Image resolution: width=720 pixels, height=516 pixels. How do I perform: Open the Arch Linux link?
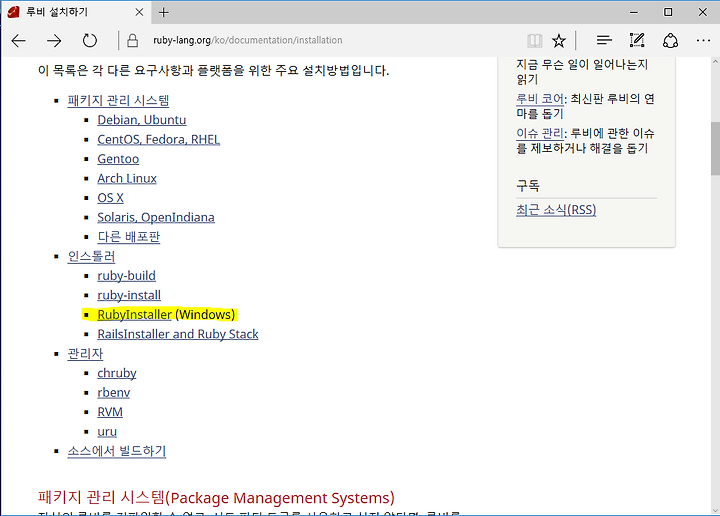tap(127, 178)
